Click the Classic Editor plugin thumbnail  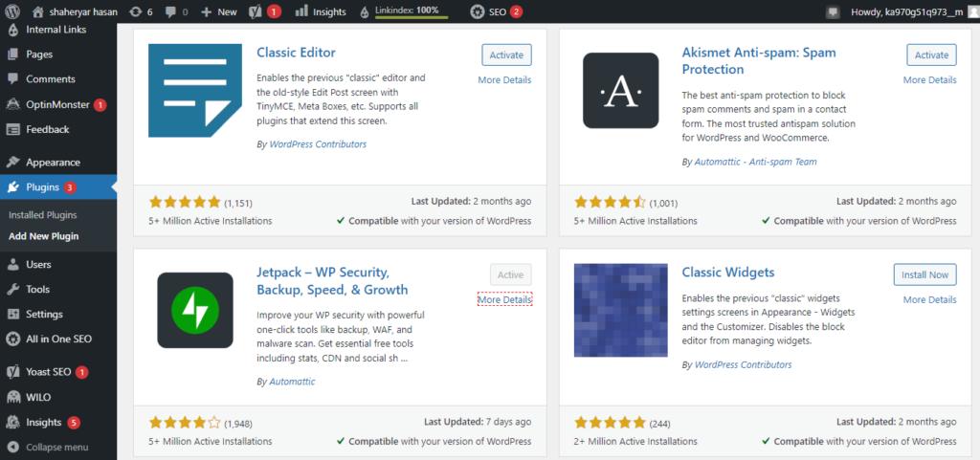tap(195, 91)
